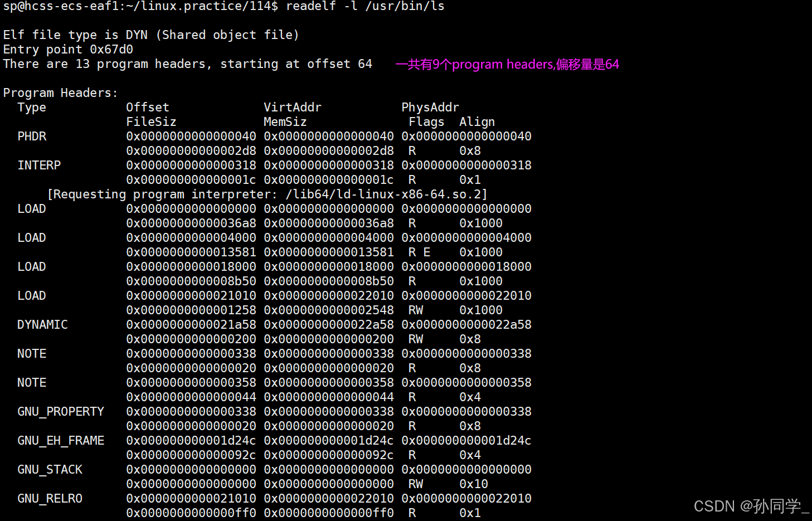Click the FileSiz value 0x0000000000001258
Viewport: 812px width, 521px height.
click(x=191, y=310)
